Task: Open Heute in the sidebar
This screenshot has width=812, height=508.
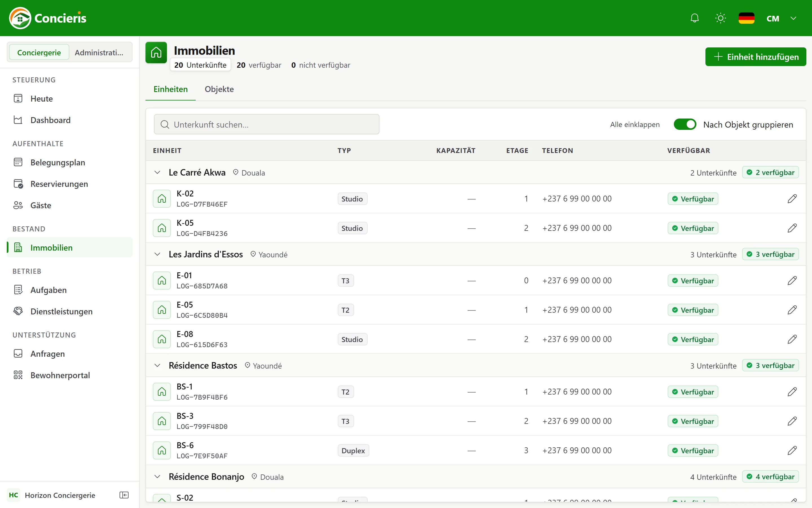Action: (x=69, y=98)
